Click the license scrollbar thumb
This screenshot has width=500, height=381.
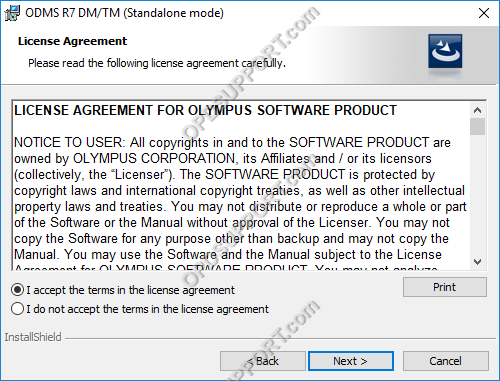477,126
